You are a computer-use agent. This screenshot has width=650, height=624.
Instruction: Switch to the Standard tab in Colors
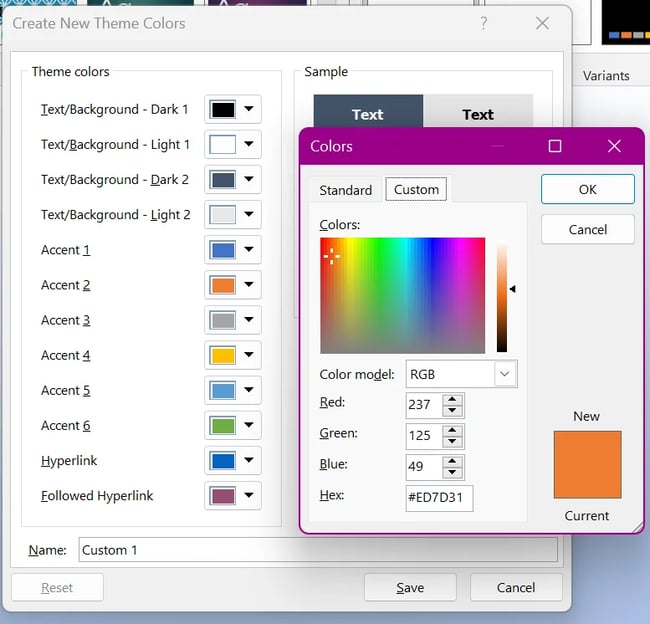coord(345,190)
